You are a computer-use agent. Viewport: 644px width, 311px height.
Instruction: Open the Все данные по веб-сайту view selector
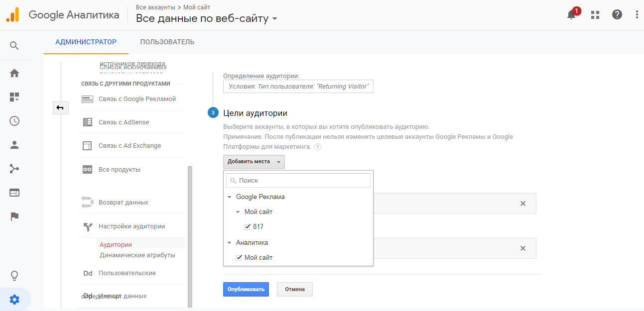coord(207,19)
